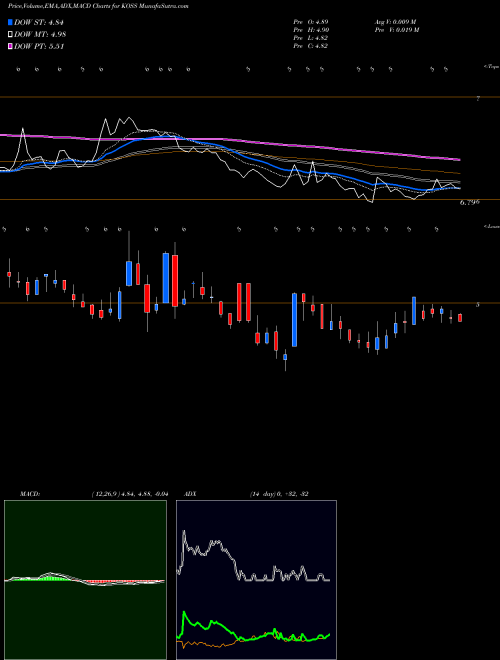Click the MACD panel title

(x=30, y=494)
